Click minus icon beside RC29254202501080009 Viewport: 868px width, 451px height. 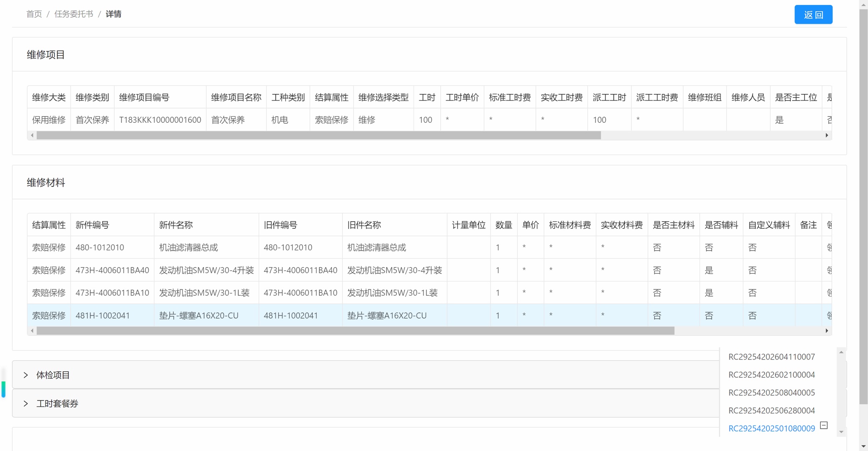click(824, 426)
